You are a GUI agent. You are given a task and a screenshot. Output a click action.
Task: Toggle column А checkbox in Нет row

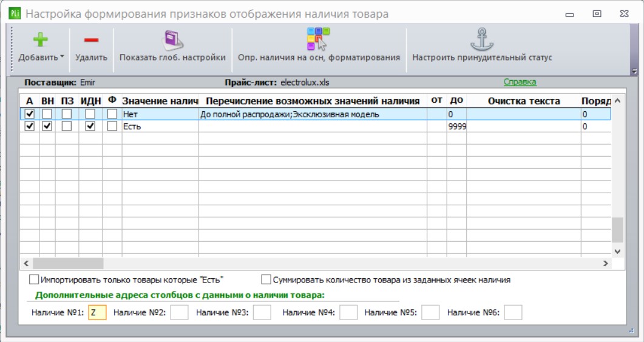(x=30, y=114)
